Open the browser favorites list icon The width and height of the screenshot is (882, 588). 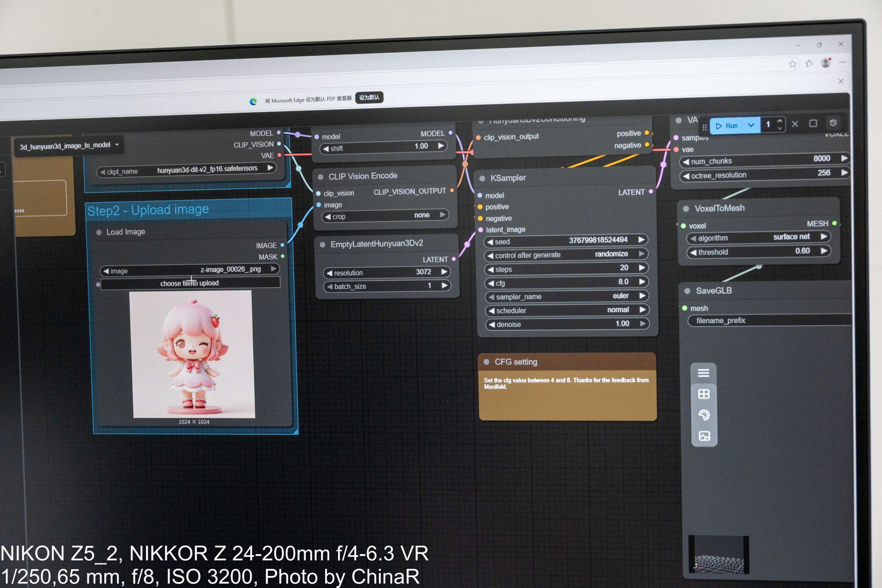[809, 63]
